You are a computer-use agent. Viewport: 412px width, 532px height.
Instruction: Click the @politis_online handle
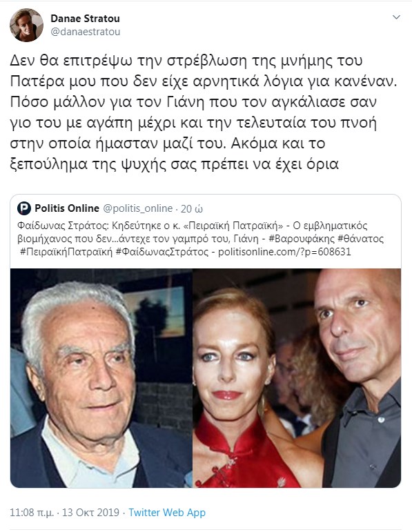pyautogui.click(x=137, y=208)
